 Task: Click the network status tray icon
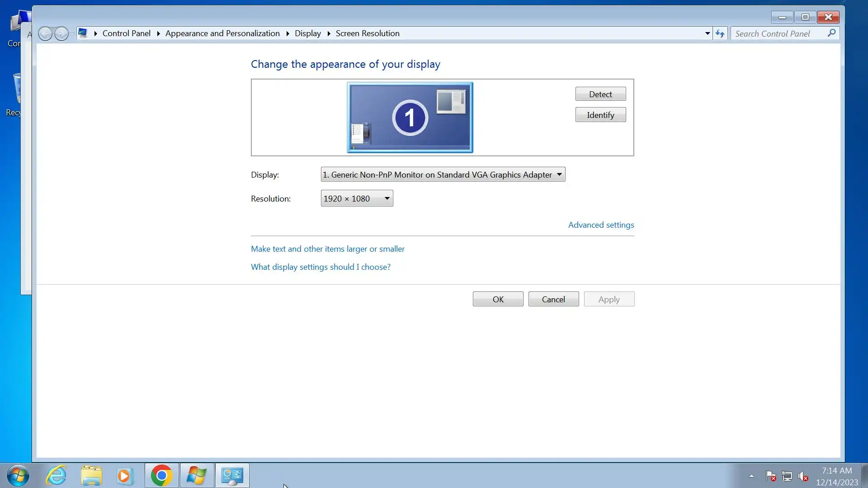click(x=787, y=476)
